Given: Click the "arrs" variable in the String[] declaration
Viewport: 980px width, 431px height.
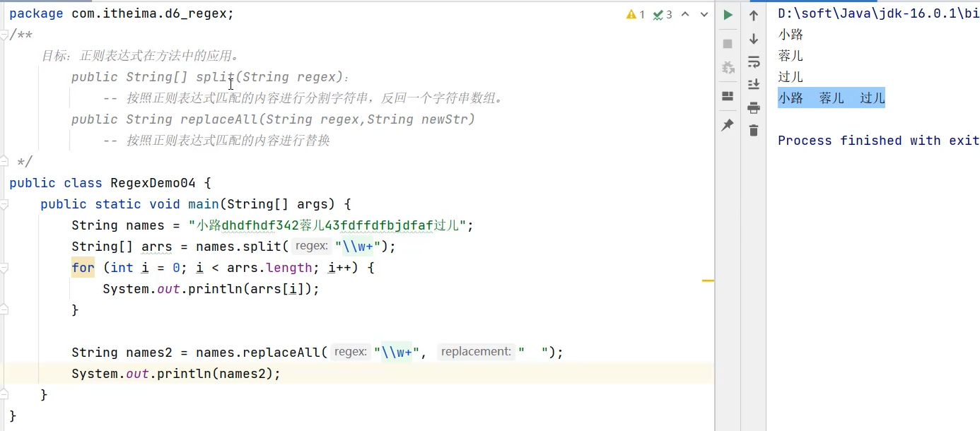Looking at the screenshot, I should pos(157,247).
